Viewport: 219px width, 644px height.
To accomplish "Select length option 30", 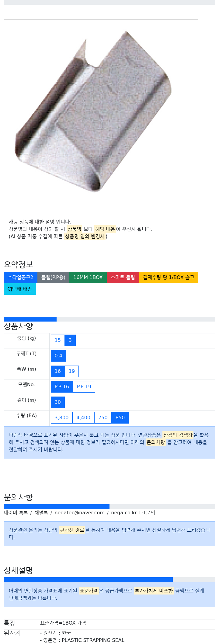I will point(58,402).
